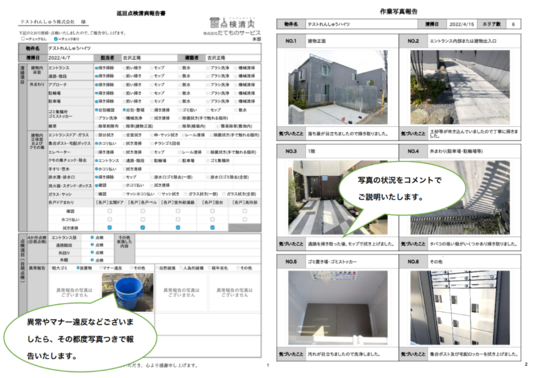The height and width of the screenshot is (378, 540).
Task: Open the blue bucket abnormality photo
Action: tap(128, 292)
